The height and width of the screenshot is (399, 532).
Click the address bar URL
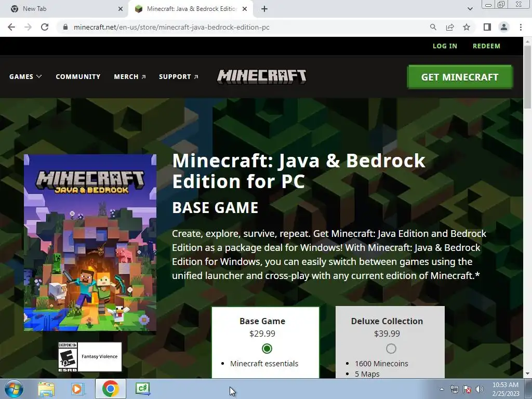tap(171, 27)
